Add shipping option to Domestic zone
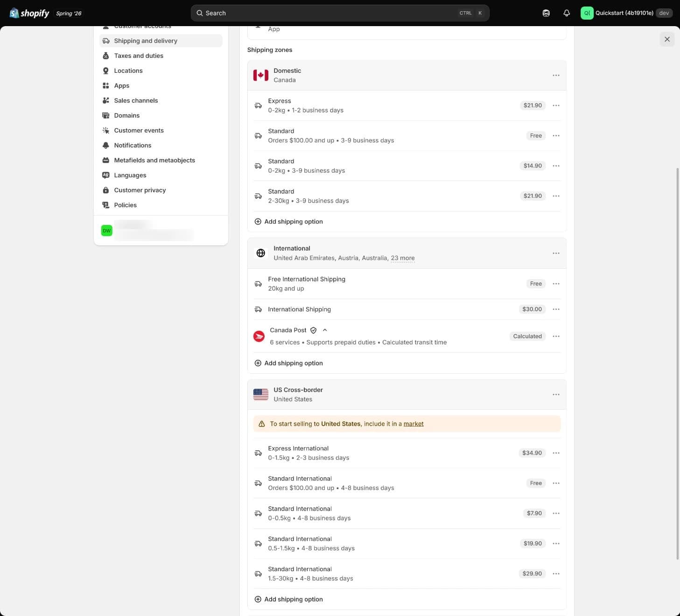Image resolution: width=680 pixels, height=616 pixels. point(288,222)
